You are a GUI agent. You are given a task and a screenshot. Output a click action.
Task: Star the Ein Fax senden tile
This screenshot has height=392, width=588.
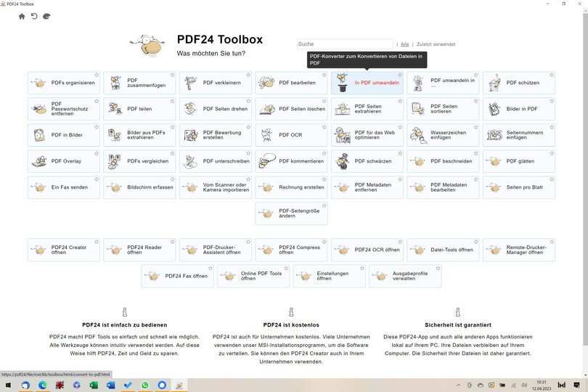(x=97, y=179)
